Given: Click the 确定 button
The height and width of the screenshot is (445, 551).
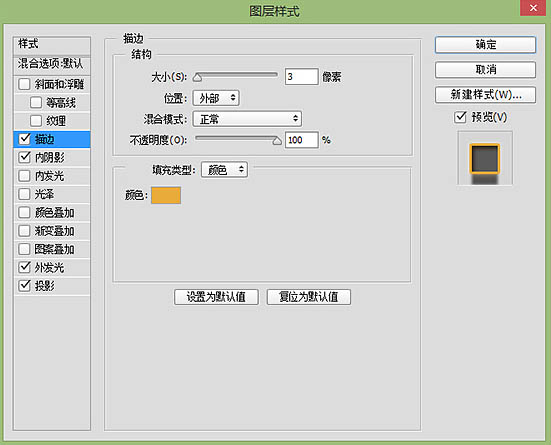Looking at the screenshot, I should (485, 45).
